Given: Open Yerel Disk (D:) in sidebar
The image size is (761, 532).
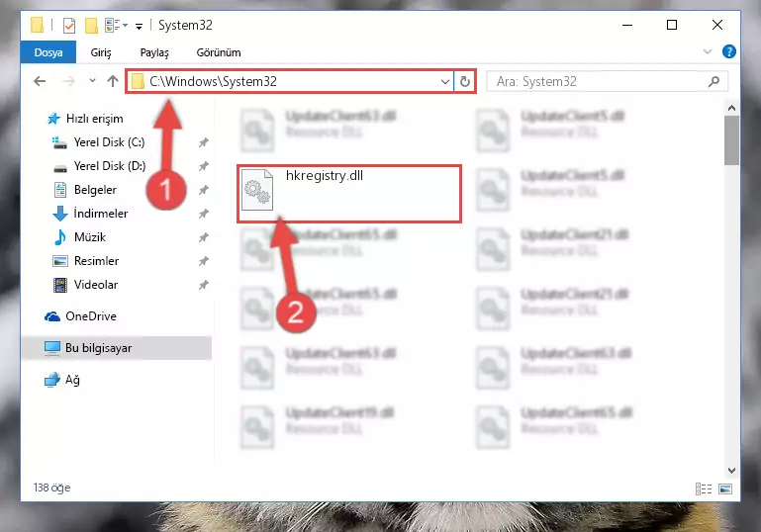Looking at the screenshot, I should click(x=100, y=166).
